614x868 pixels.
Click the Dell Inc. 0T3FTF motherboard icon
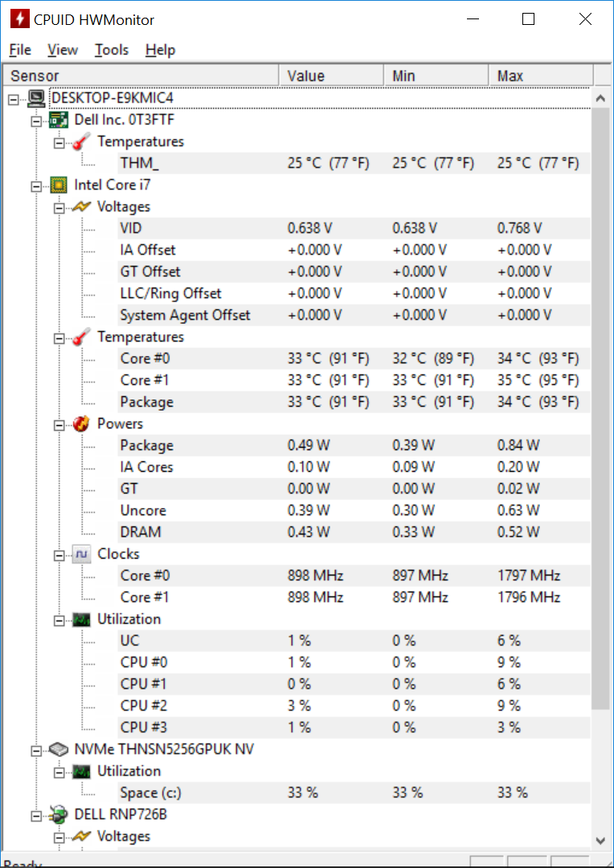click(x=58, y=120)
